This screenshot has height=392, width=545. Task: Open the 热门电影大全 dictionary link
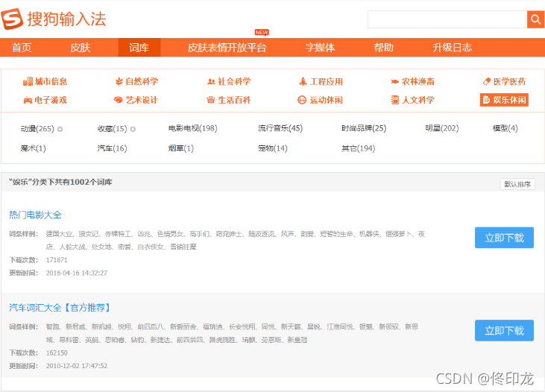tap(35, 215)
